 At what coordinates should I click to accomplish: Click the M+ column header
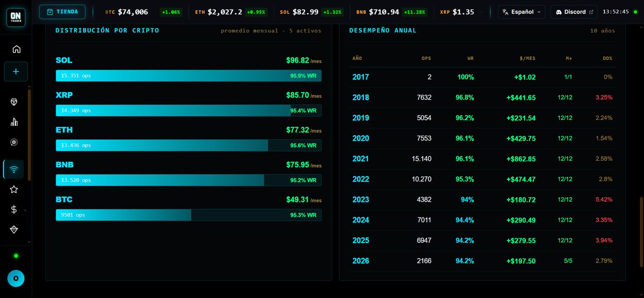[569, 58]
